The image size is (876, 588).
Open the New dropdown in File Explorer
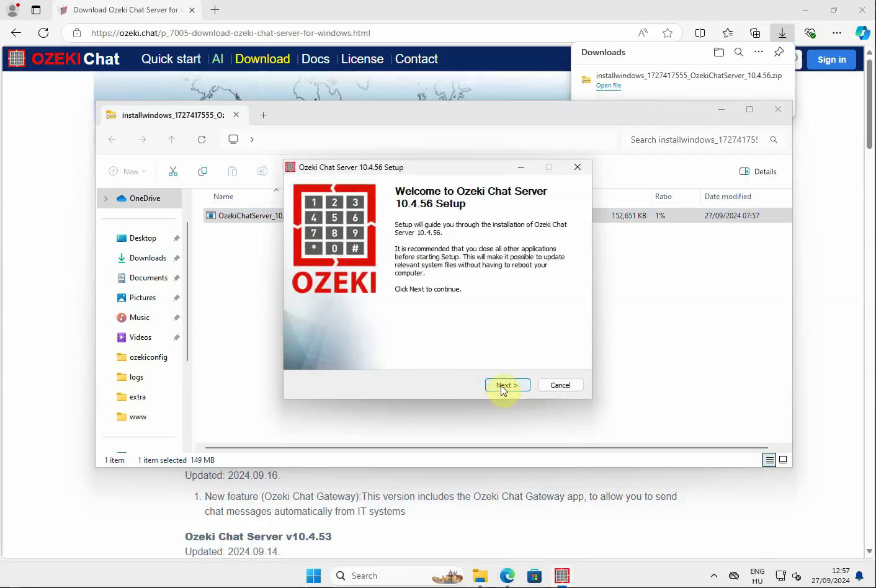pos(127,172)
